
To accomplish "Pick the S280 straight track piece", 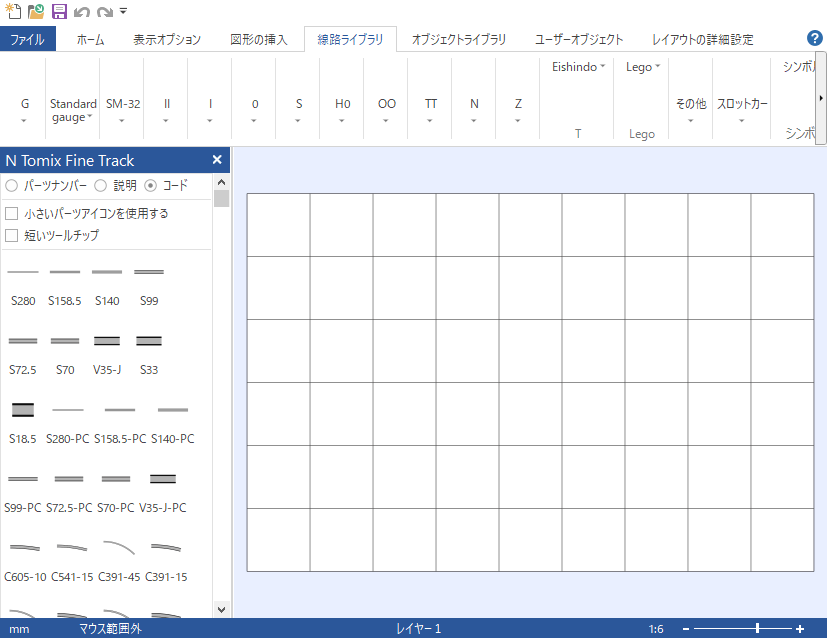I will pos(23,285).
